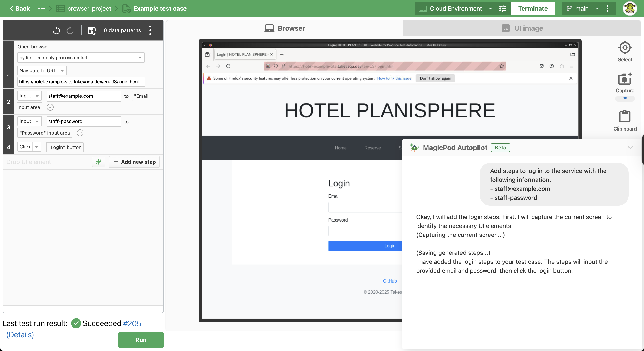Click the staff-password value field
This screenshot has width=644, height=351.
[84, 121]
